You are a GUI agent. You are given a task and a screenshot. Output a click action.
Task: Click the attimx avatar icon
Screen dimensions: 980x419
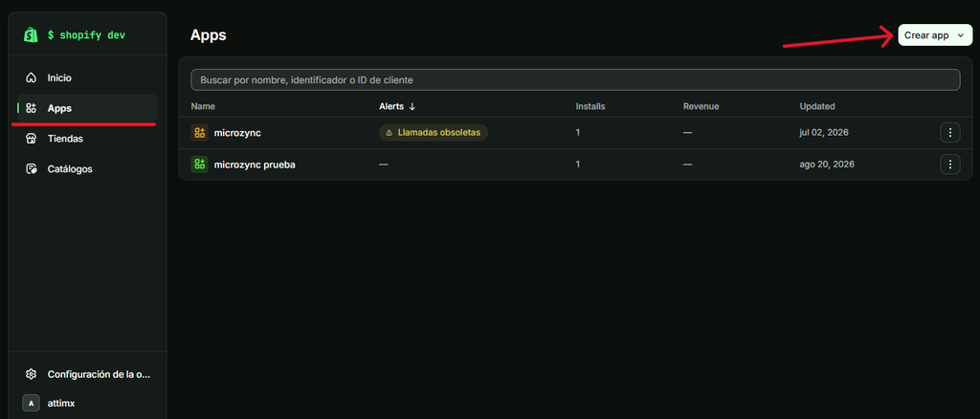click(32, 404)
